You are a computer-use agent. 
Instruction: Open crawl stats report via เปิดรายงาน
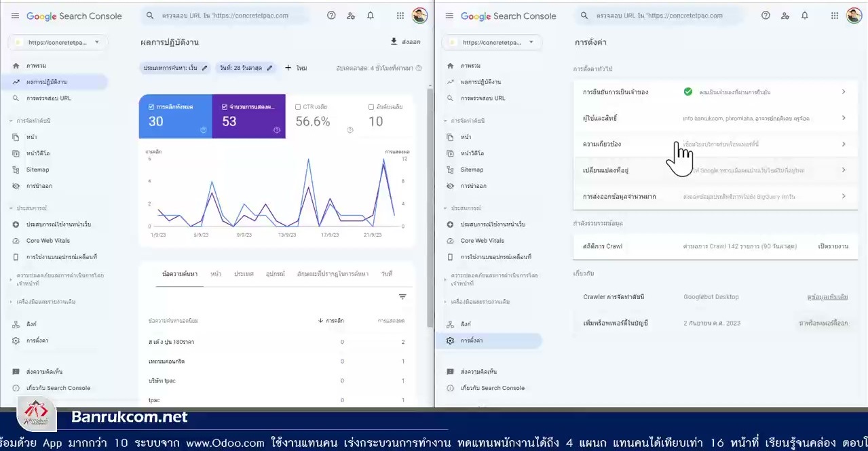[833, 246]
